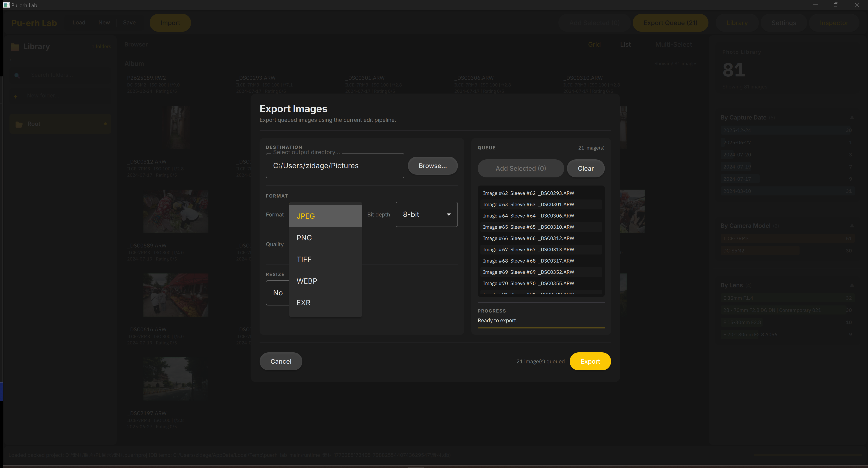
Task: Select the Root folder icon in the sidebar
Action: [x=19, y=124]
